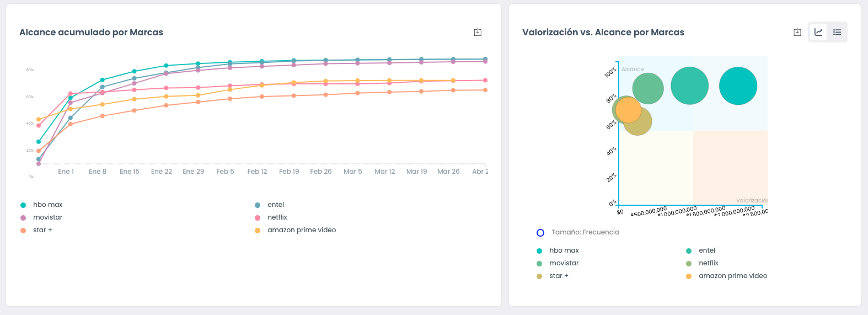Image resolution: width=868 pixels, height=315 pixels.
Task: Toggle amazon prime video line chart legend
Action: coord(302,230)
